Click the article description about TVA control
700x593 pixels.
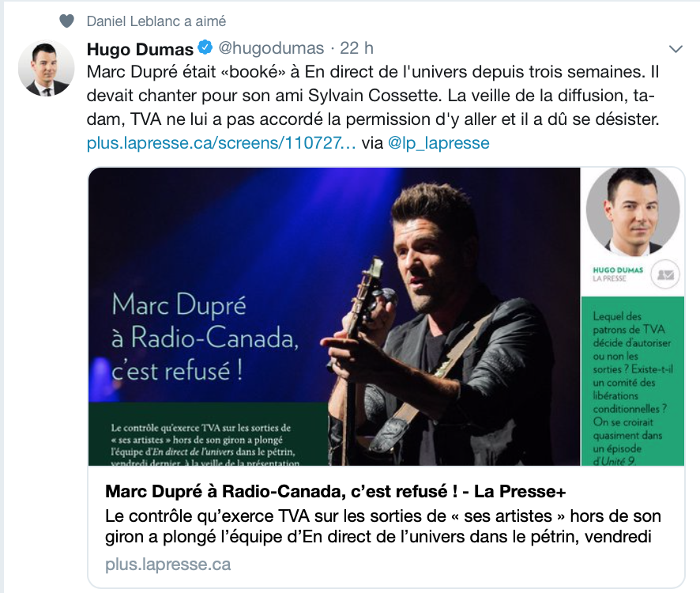[382, 526]
